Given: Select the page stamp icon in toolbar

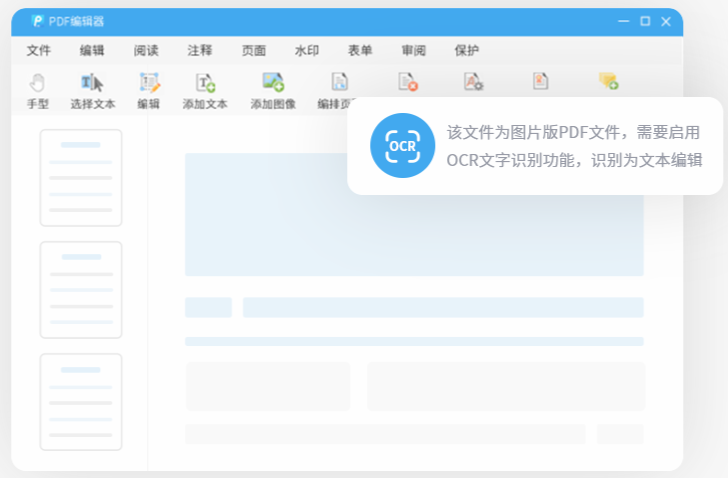Looking at the screenshot, I should (540, 82).
